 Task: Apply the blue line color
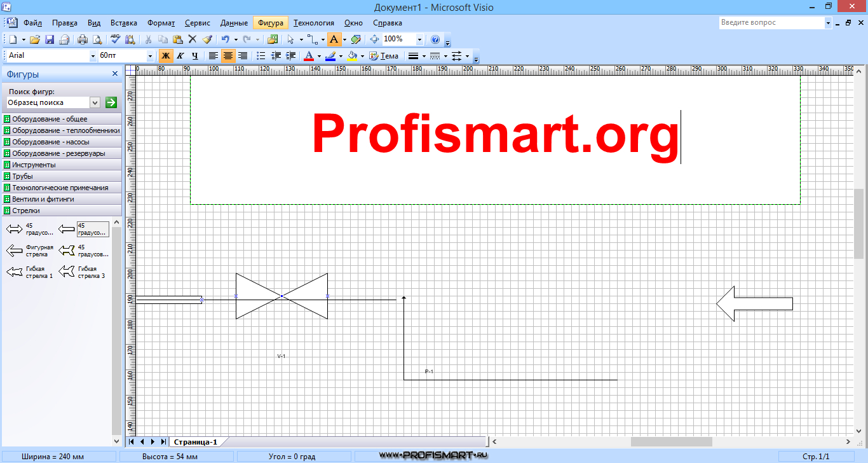[330, 56]
